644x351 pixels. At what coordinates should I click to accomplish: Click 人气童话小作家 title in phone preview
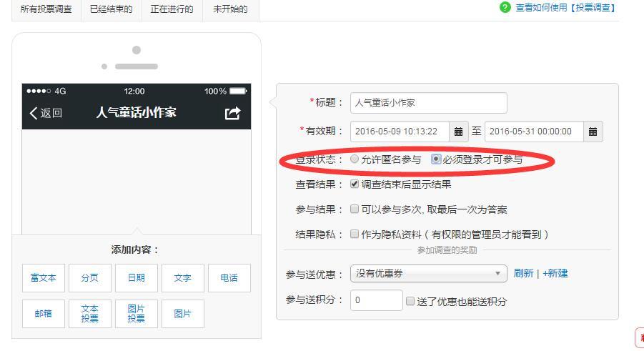point(137,113)
